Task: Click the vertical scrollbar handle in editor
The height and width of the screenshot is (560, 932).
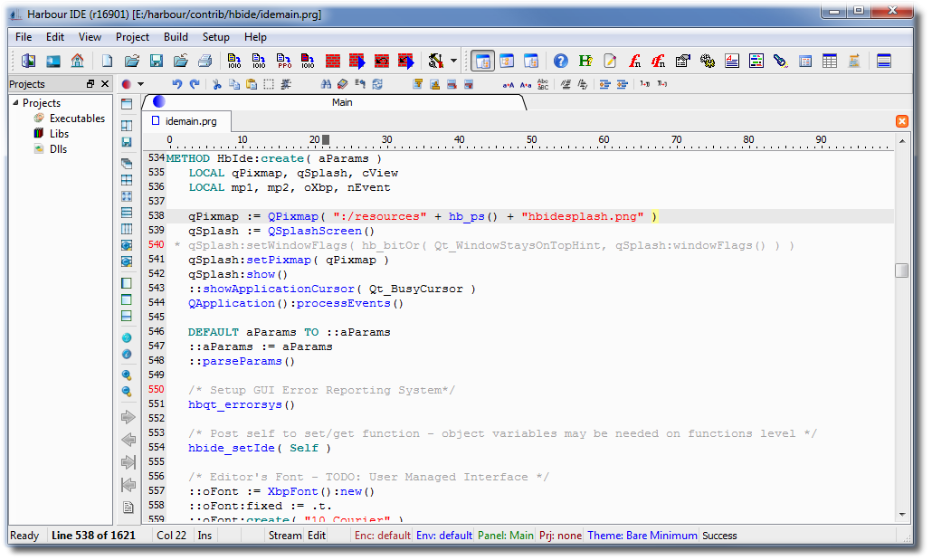Action: (901, 271)
